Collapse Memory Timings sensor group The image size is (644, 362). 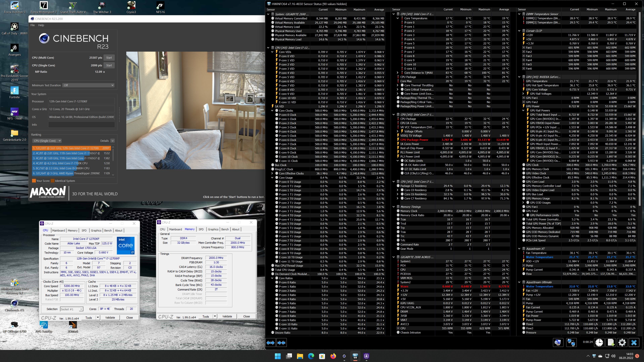pyautogui.click(x=393, y=207)
